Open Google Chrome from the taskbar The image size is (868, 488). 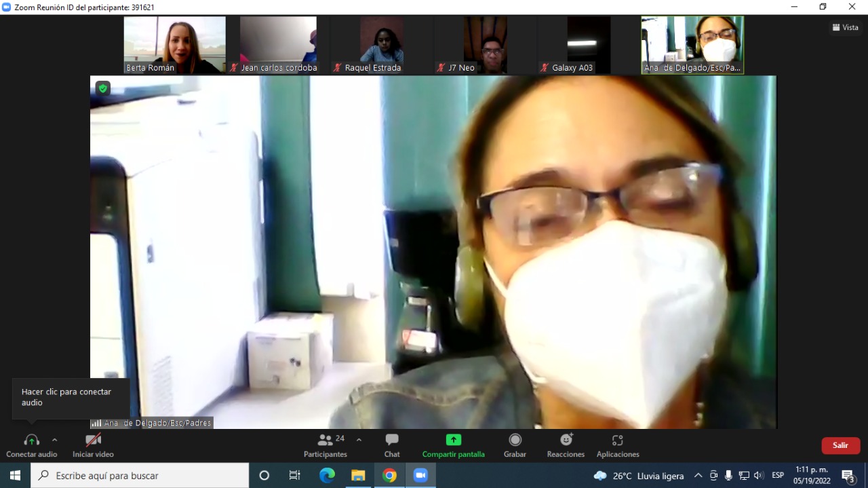389,475
